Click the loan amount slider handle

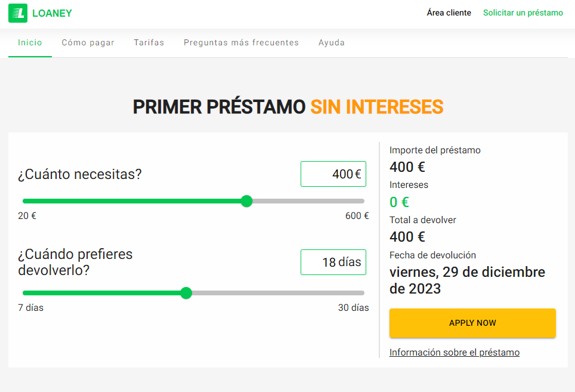click(246, 201)
